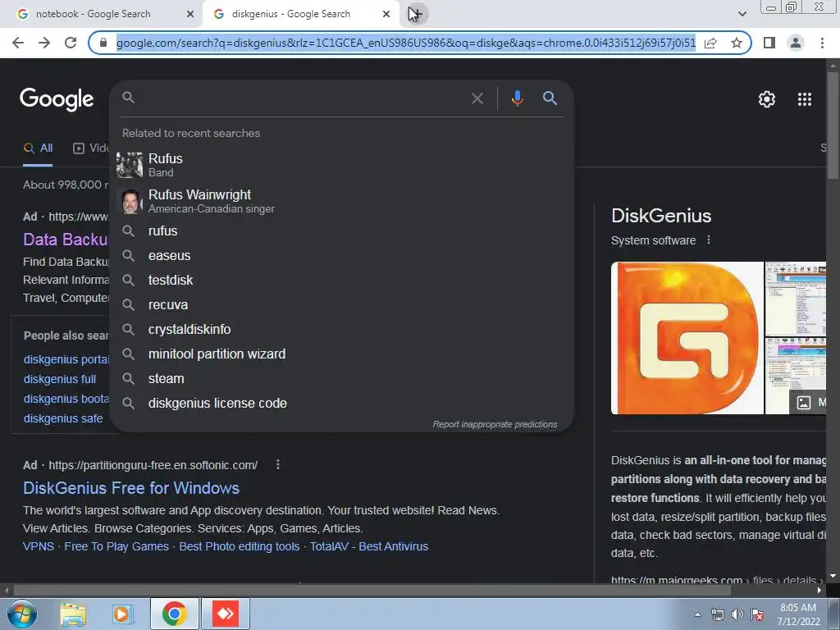Viewport: 840px width, 630px height.
Task: Pick the lowercase rufus suggestion
Action: 341,231
